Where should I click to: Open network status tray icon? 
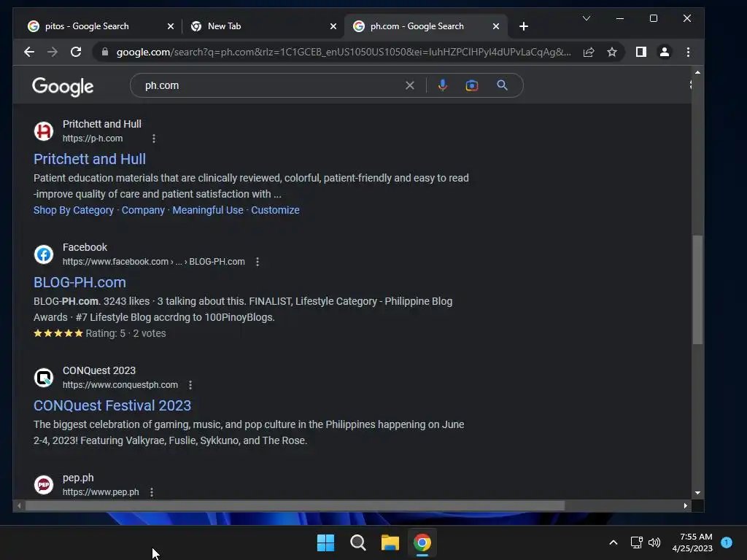[x=636, y=542]
